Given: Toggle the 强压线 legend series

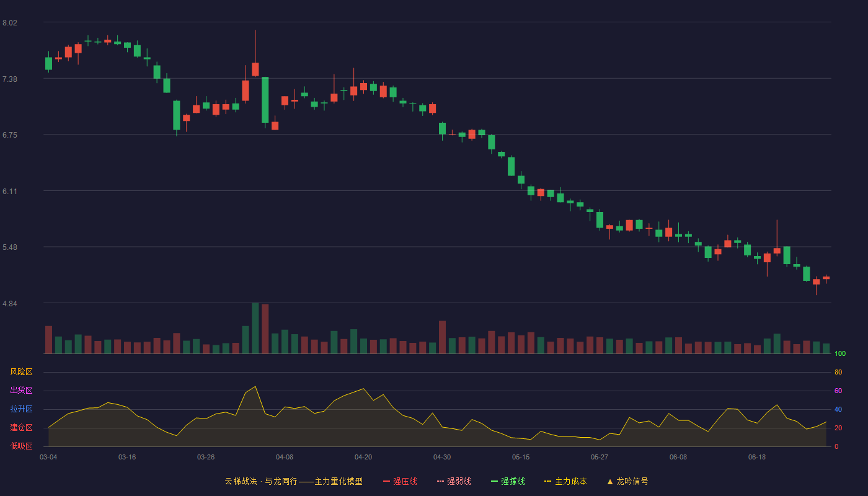Looking at the screenshot, I should pyautogui.click(x=400, y=481).
